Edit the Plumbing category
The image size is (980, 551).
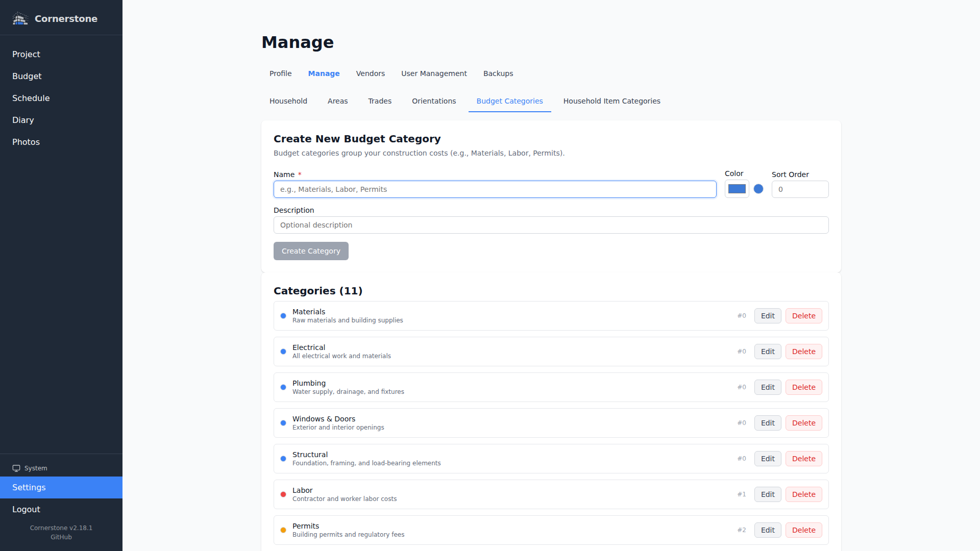point(768,387)
